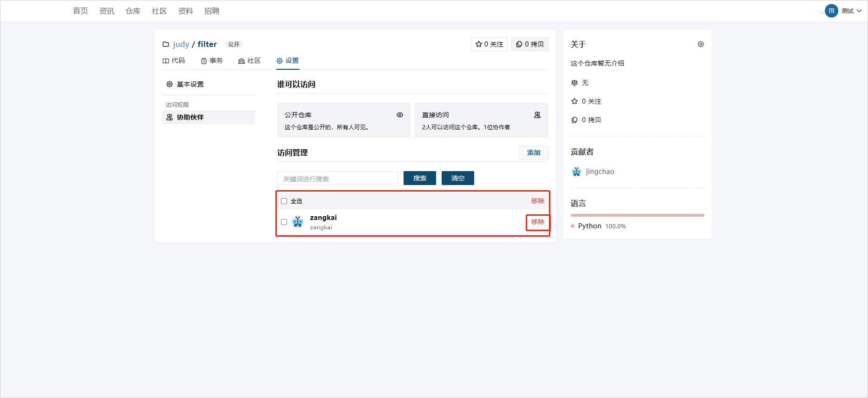
Task: Expand the 测试 user dropdown arrow
Action: coord(859,11)
